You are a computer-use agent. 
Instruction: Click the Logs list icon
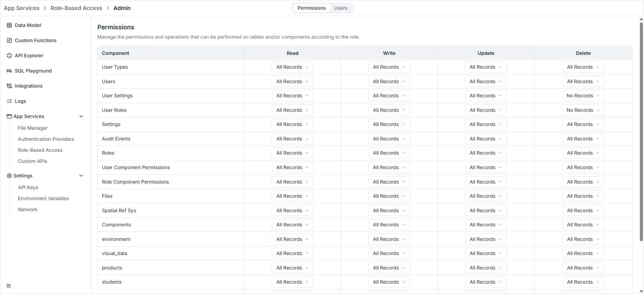(9, 101)
